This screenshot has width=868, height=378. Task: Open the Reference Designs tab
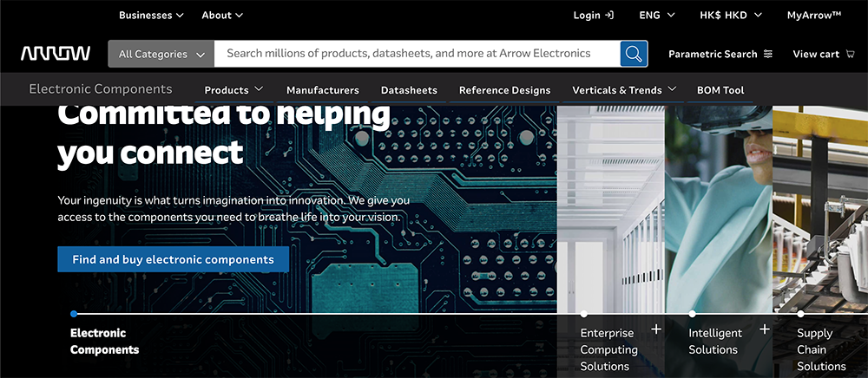click(x=505, y=90)
